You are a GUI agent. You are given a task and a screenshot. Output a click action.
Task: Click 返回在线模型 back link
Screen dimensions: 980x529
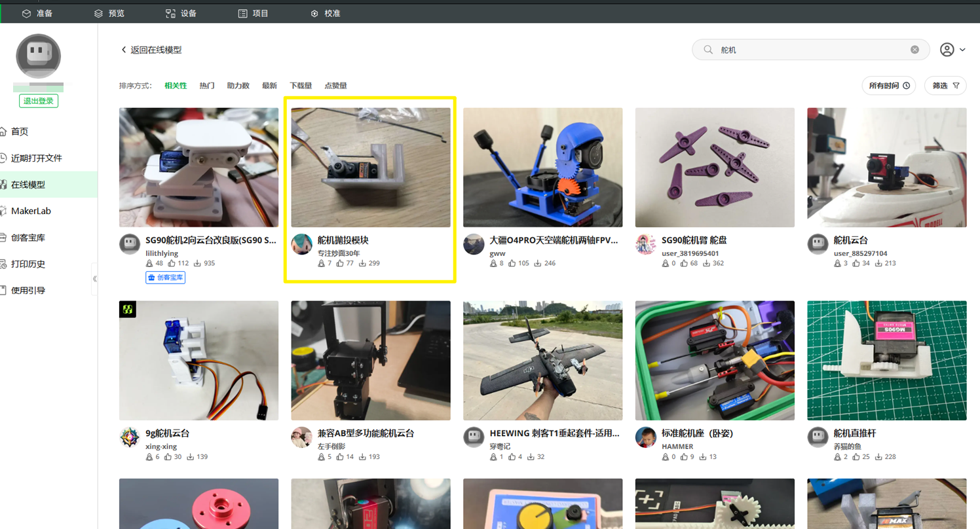click(x=151, y=50)
